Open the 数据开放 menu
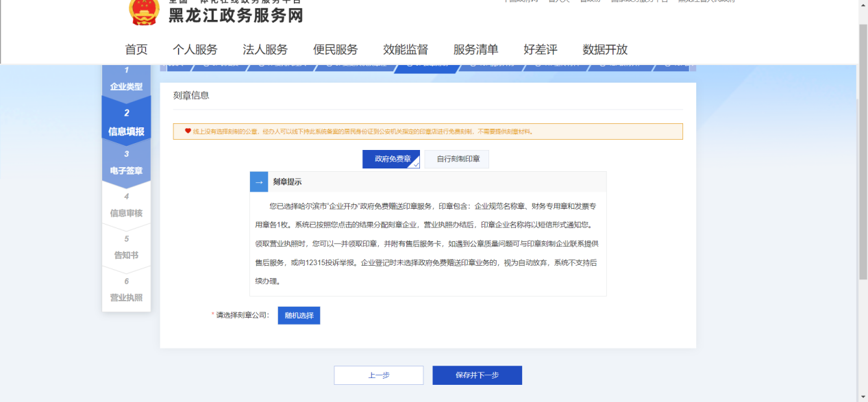Viewport: 868px width, 402px height. click(x=605, y=49)
